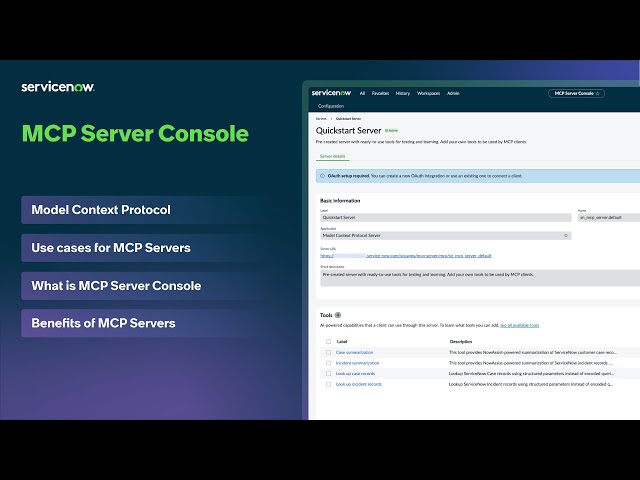Check the Look up case records checkbox
The image size is (640, 480).
coord(329,373)
